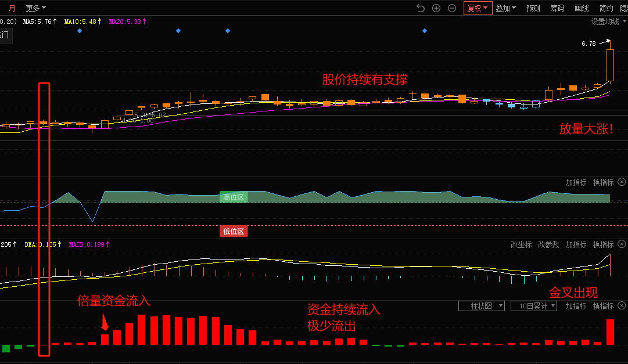The image size is (628, 364).
Task: Zoom out with the minus circle icon
Action: tap(452, 8)
